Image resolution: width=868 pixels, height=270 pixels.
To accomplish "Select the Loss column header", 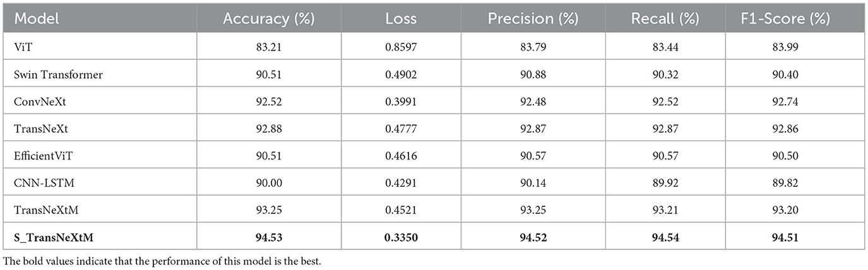I will (x=401, y=19).
